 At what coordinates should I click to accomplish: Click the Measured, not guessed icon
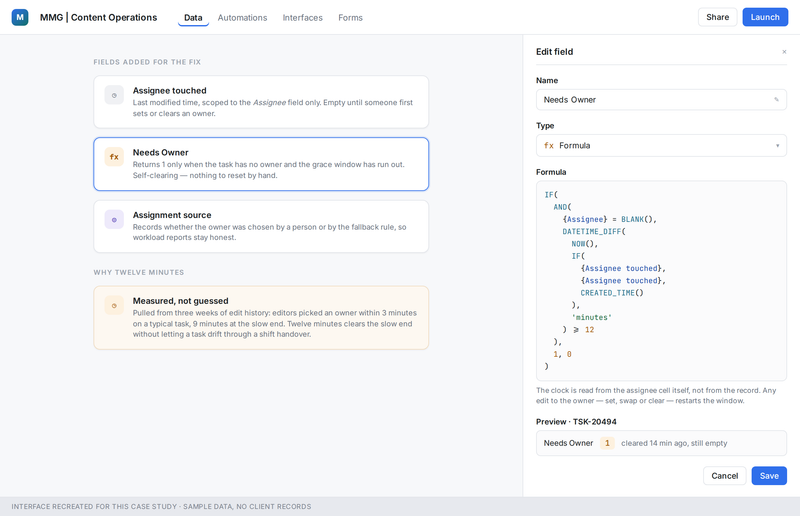[x=114, y=305]
